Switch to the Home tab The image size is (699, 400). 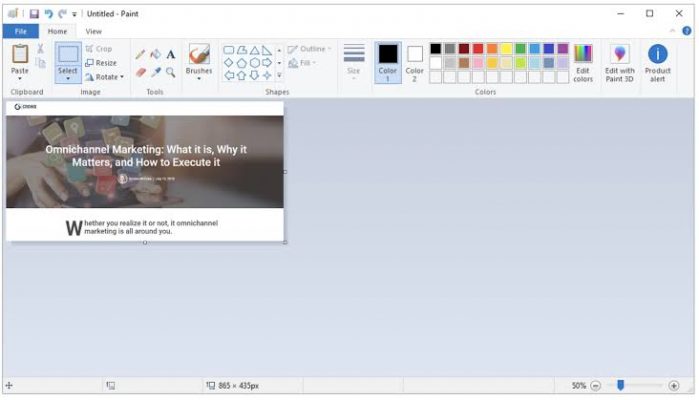click(x=58, y=31)
